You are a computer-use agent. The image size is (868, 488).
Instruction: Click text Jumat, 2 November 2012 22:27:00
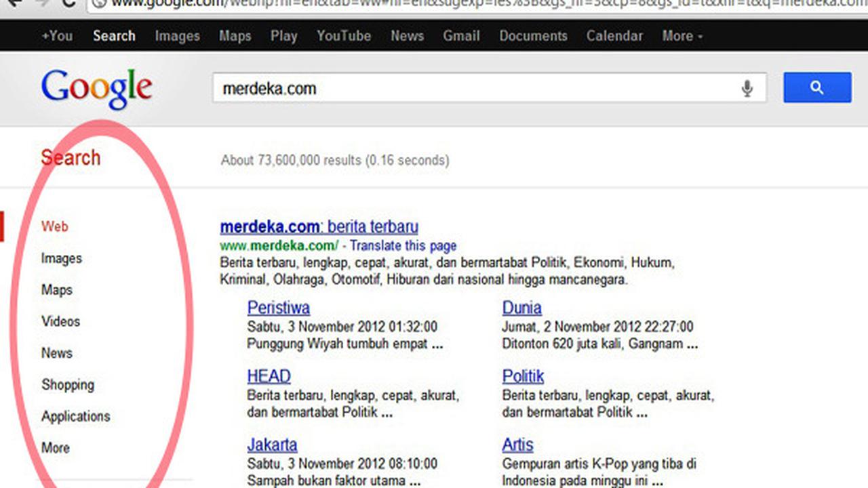tap(597, 327)
